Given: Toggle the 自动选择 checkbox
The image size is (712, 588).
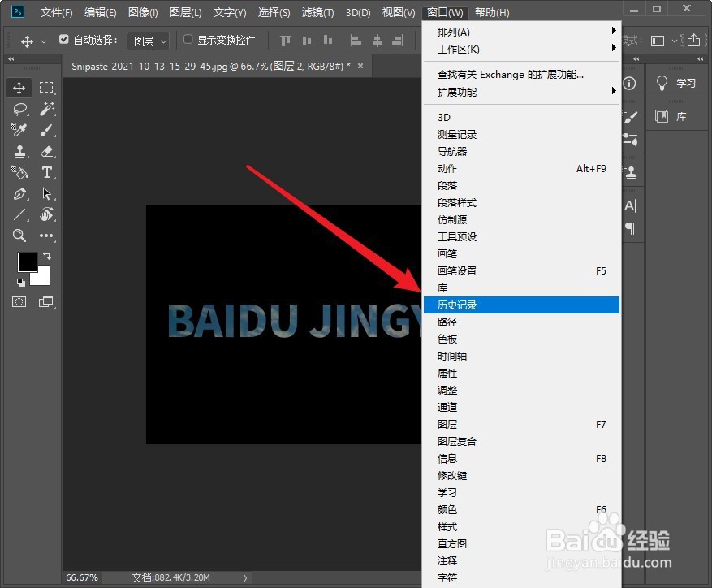Looking at the screenshot, I should (x=64, y=40).
